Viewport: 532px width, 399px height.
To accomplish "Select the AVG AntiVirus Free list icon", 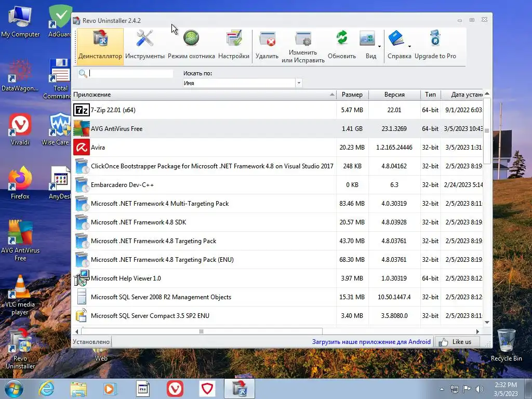I will tap(82, 129).
